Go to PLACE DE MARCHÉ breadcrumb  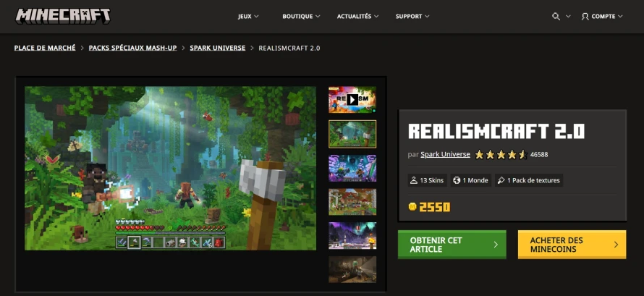45,48
